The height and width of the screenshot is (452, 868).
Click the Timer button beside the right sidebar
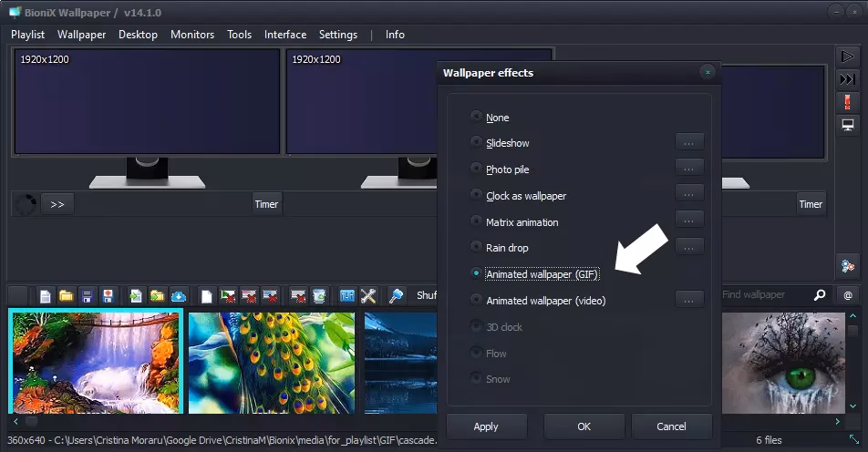pos(811,204)
